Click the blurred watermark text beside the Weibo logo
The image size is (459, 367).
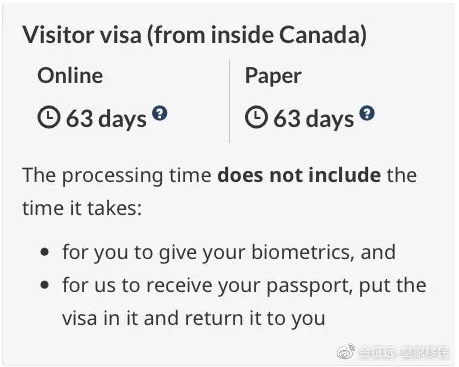pyautogui.click(x=404, y=353)
